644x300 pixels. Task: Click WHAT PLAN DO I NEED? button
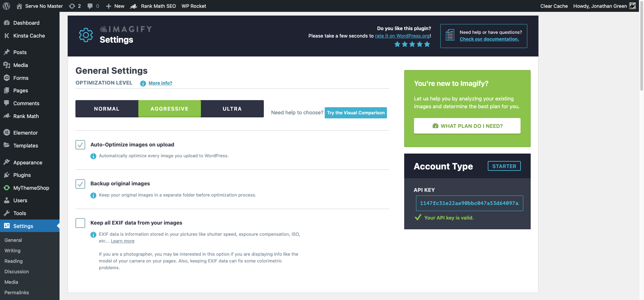pyautogui.click(x=467, y=126)
